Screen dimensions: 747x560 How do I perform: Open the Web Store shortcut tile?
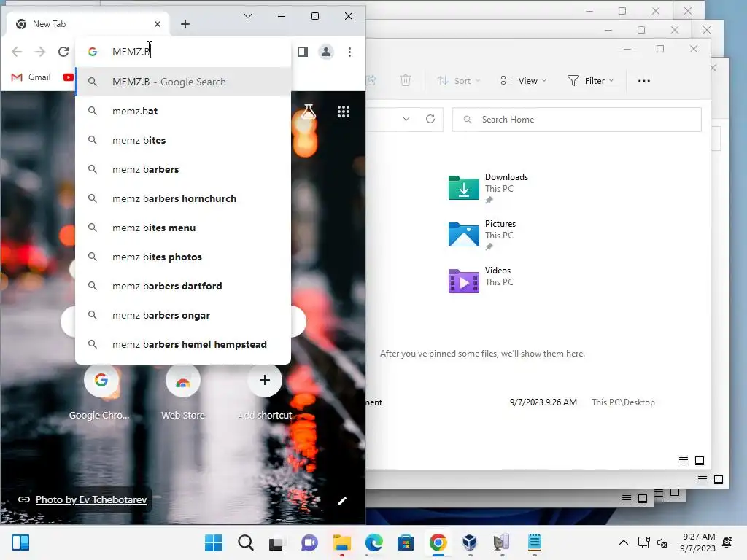[x=183, y=393]
